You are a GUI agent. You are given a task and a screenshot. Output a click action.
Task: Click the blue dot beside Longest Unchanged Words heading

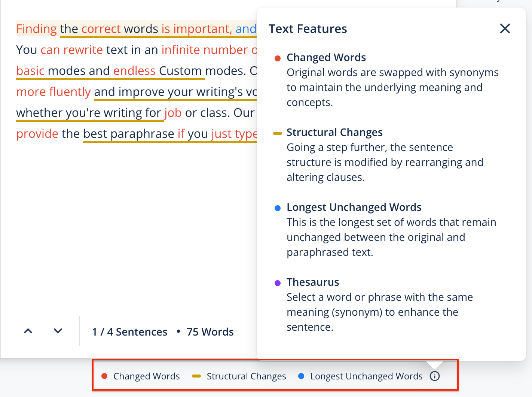tap(278, 208)
